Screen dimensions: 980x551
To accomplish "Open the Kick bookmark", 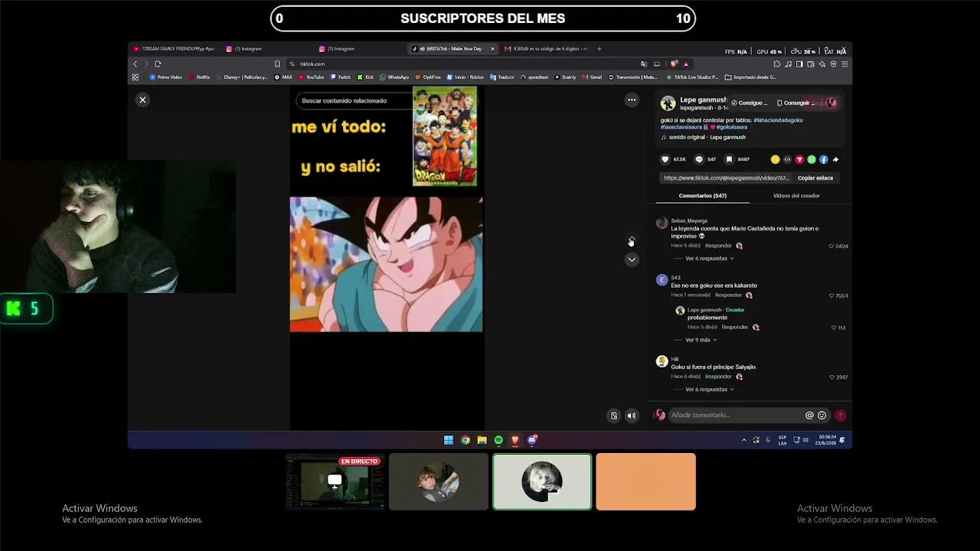I will coord(366,77).
